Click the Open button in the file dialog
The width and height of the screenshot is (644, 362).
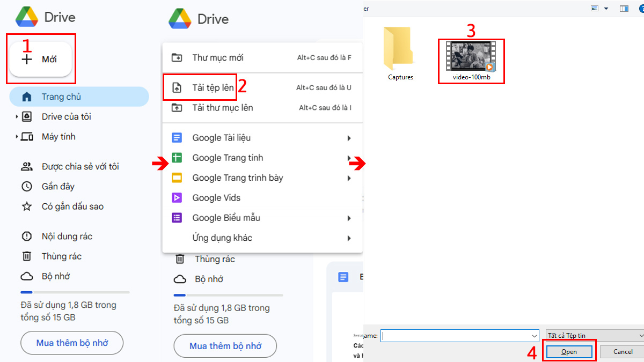click(x=569, y=352)
